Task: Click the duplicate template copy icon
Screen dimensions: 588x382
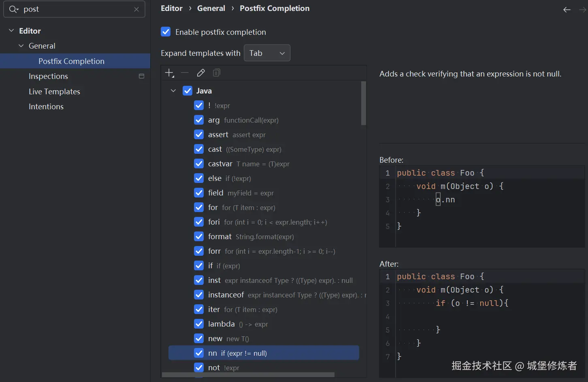Action: [217, 73]
